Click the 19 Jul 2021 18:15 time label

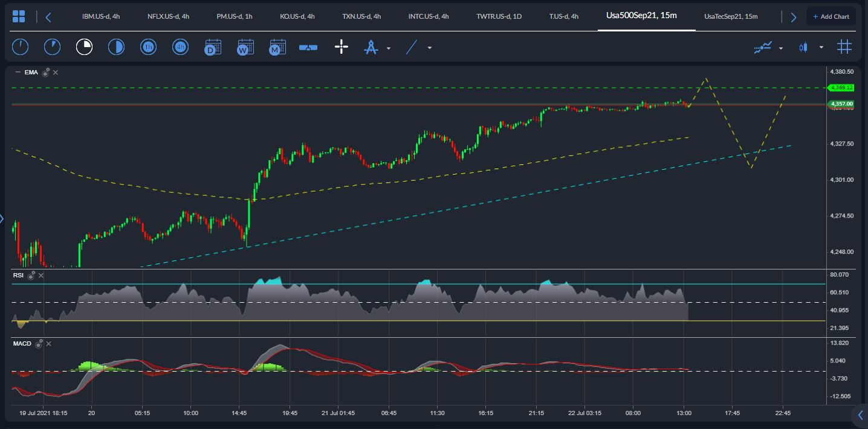pyautogui.click(x=43, y=413)
